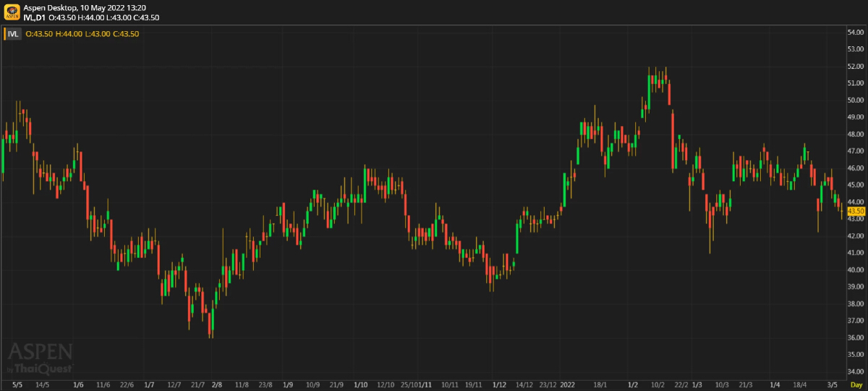Click the 1/7 date axis label
The width and height of the screenshot is (868, 391).
click(150, 384)
